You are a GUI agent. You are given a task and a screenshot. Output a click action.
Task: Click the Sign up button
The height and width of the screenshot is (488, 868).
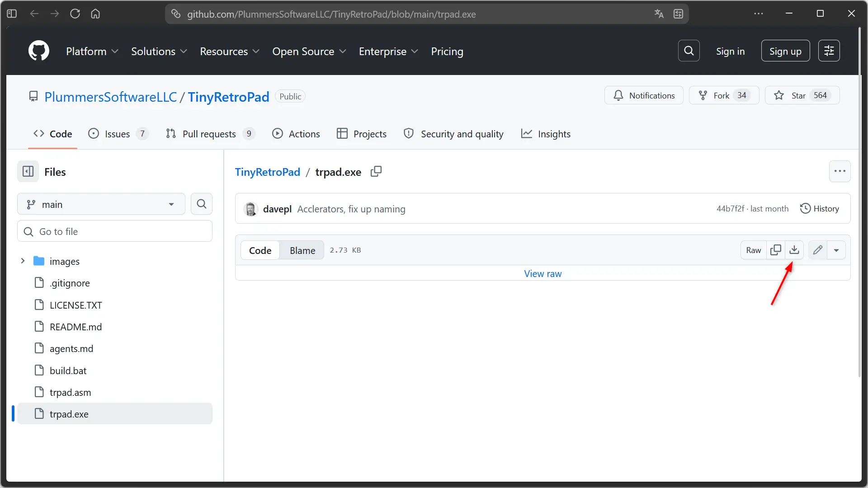tap(785, 51)
